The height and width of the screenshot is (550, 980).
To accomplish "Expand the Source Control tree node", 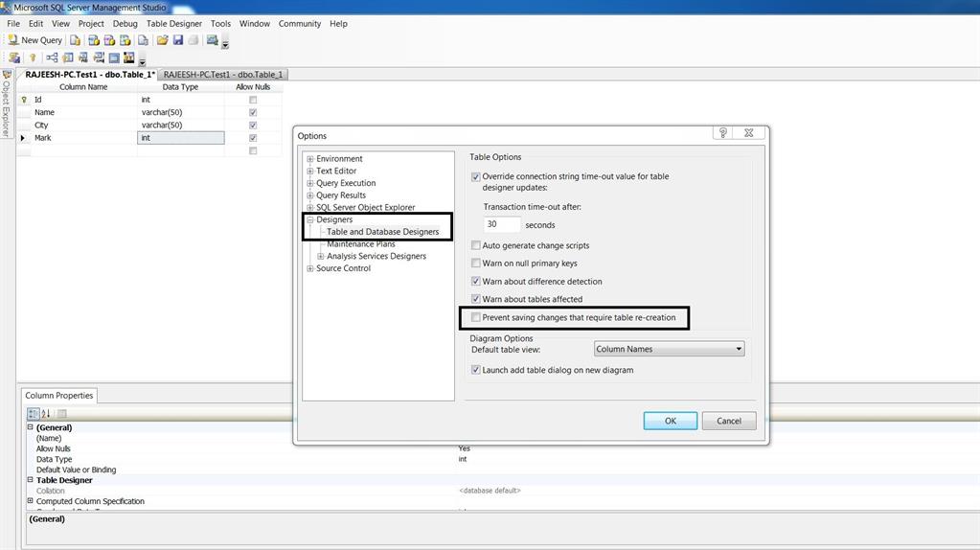I will (310, 268).
